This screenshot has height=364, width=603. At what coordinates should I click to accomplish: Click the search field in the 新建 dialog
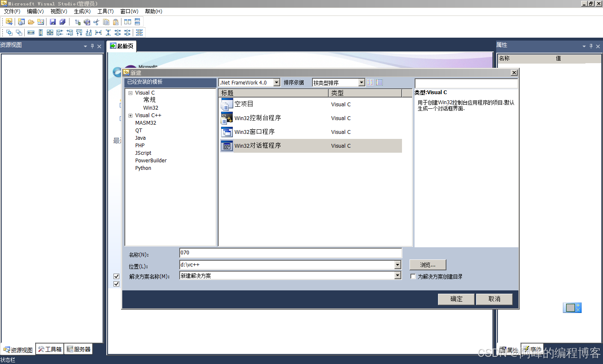coord(466,83)
